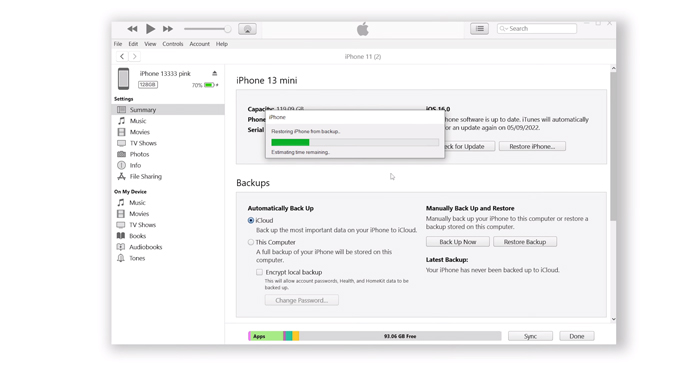The image size is (680, 385).
Task: Click the Restore iPhone button
Action: [532, 147]
